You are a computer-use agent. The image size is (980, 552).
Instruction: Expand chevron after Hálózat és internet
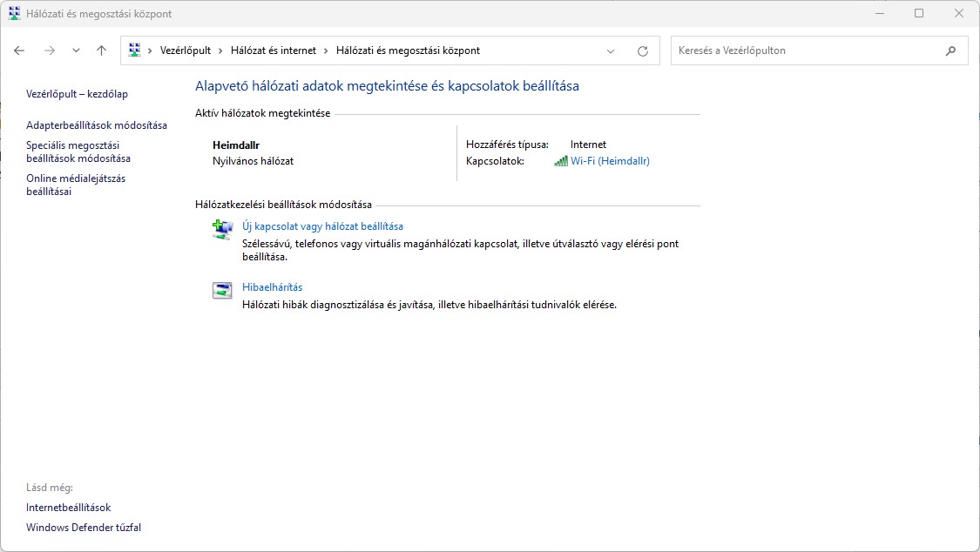(x=326, y=50)
